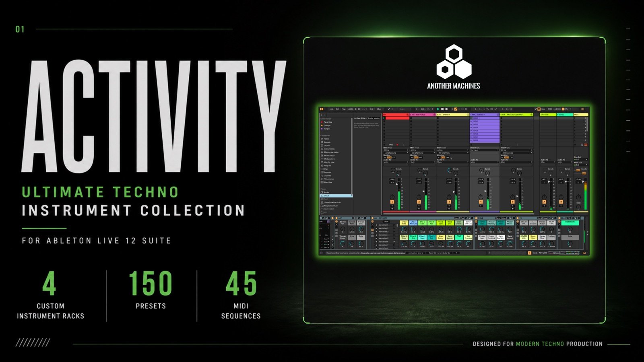This screenshot has height=362, width=644.
Task: Click the Link button in transport
Action: coord(331,109)
